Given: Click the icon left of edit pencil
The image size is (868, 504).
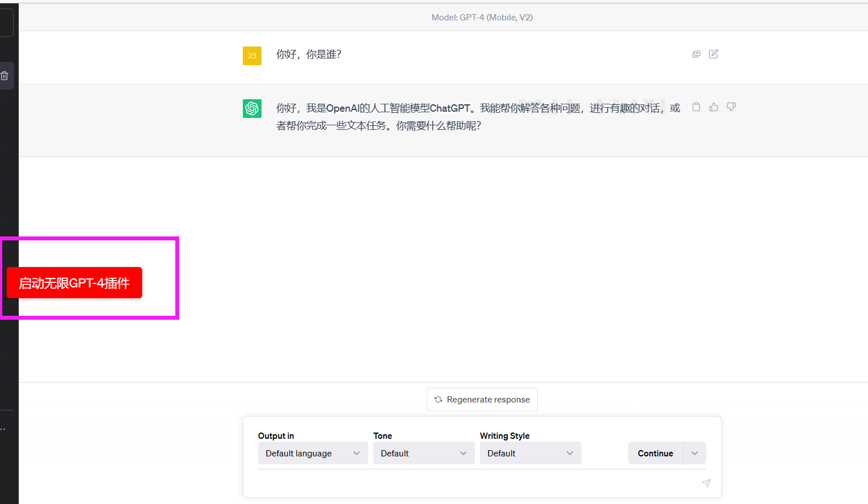Looking at the screenshot, I should coord(696,54).
